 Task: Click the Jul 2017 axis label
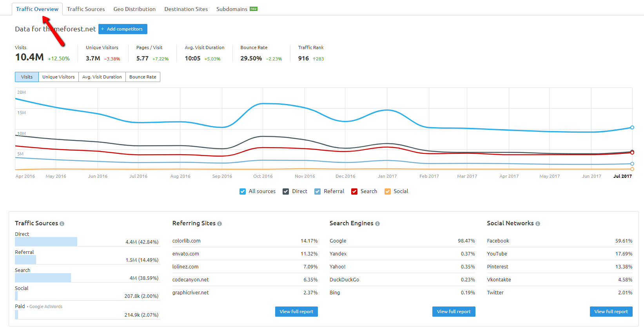(x=622, y=176)
